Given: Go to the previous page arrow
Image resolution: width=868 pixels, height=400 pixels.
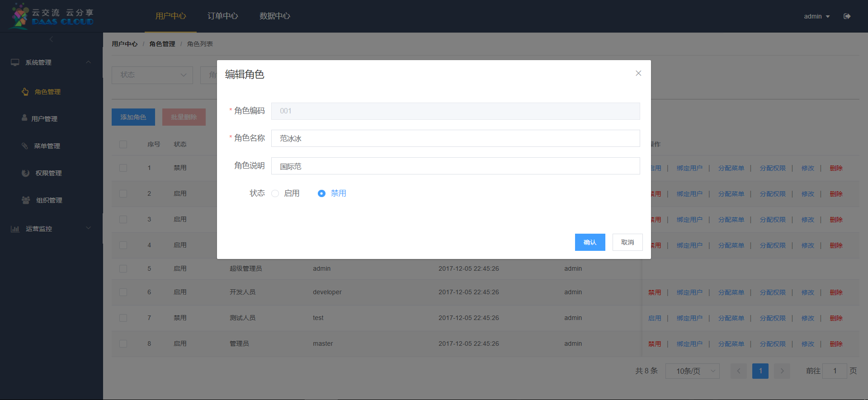Looking at the screenshot, I should [739, 371].
